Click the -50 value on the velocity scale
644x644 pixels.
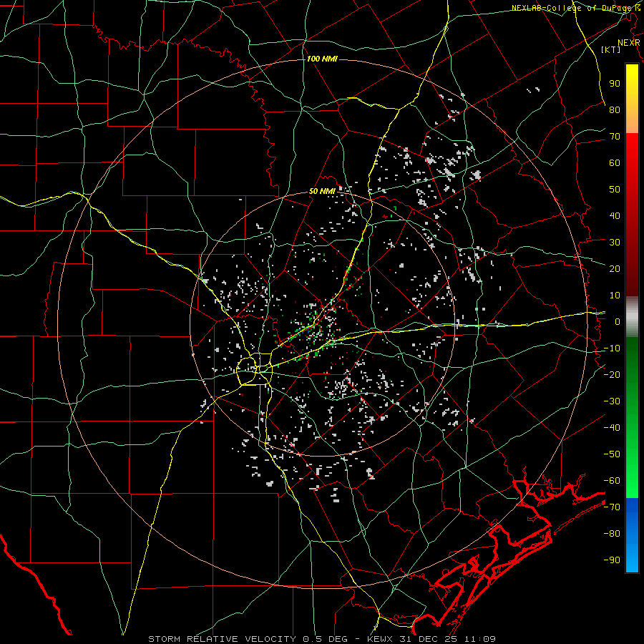[x=612, y=454]
